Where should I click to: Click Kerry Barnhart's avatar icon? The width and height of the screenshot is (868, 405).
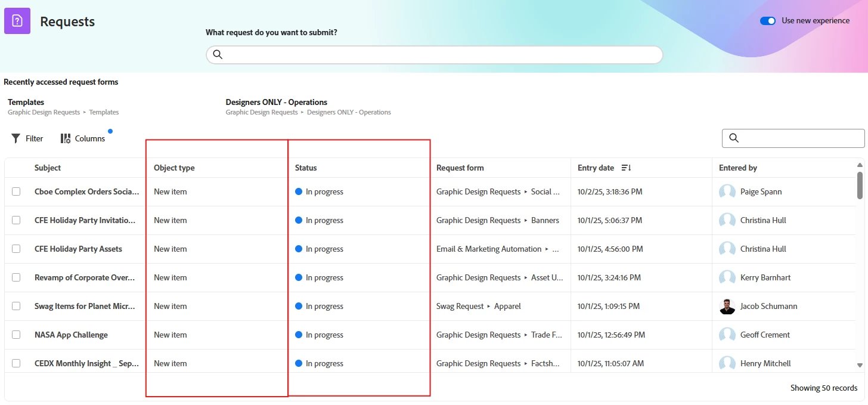(727, 277)
